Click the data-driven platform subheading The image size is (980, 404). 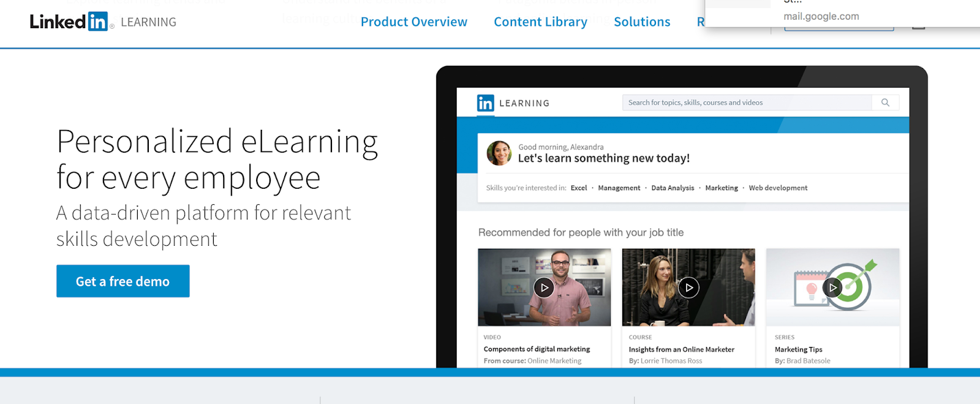tap(203, 226)
